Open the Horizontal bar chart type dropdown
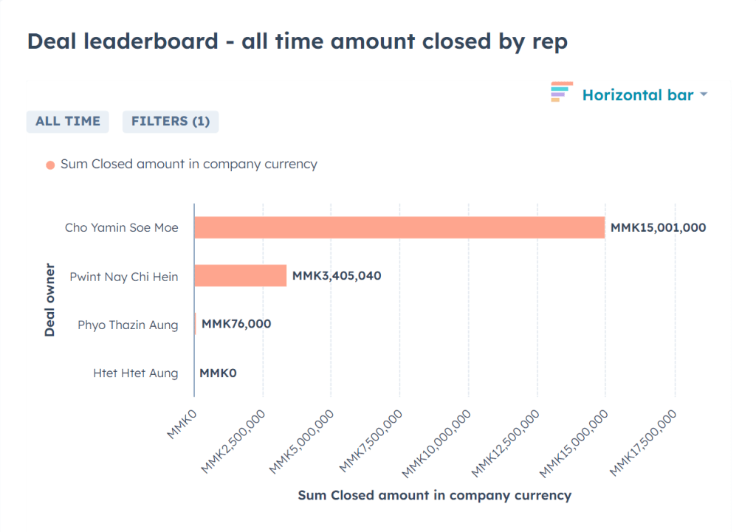The height and width of the screenshot is (532, 756). (x=637, y=95)
